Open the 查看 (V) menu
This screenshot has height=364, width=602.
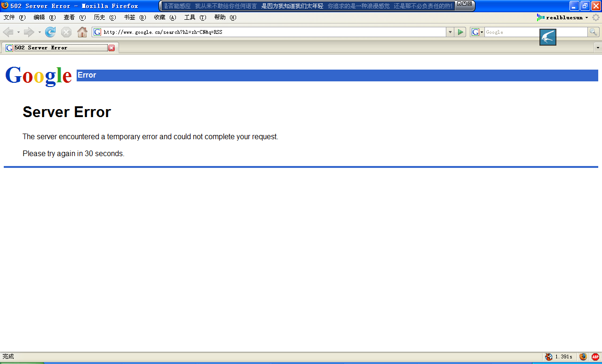[x=75, y=17]
